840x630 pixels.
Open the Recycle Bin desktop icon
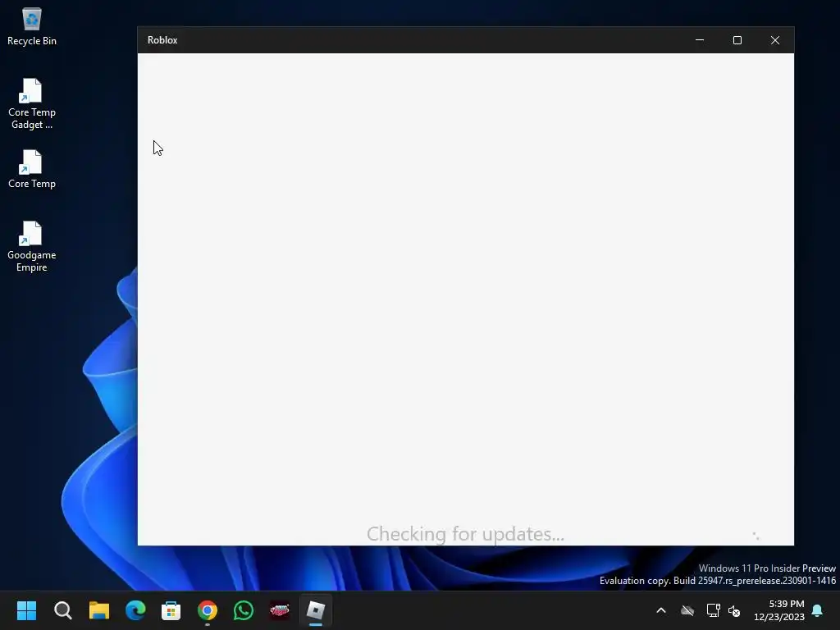(32, 27)
